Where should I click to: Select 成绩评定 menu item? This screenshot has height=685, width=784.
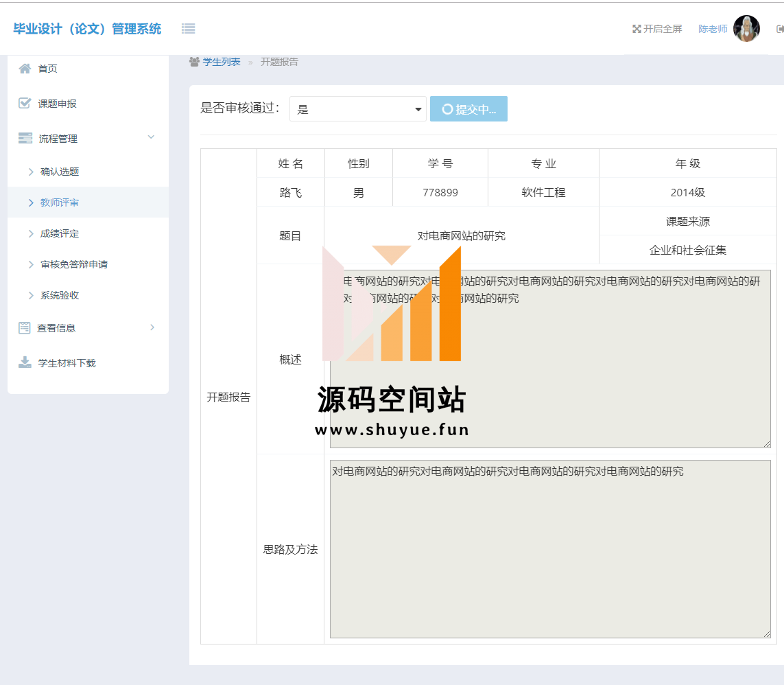60,233
